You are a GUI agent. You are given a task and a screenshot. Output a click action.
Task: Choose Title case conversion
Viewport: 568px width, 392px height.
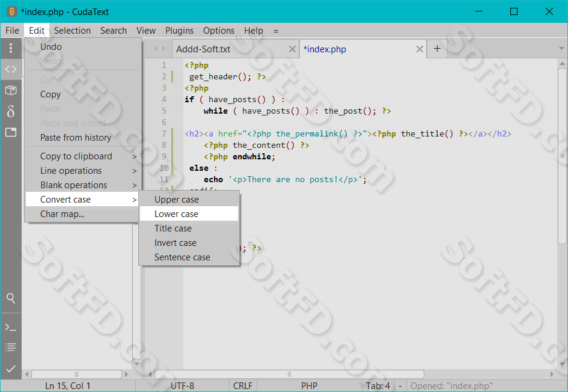click(189, 228)
